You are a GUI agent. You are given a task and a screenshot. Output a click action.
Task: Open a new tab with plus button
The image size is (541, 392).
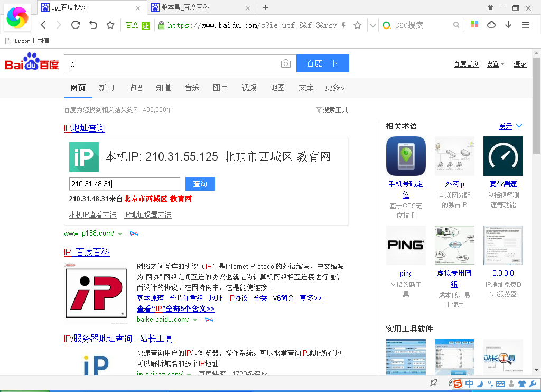coord(266,7)
